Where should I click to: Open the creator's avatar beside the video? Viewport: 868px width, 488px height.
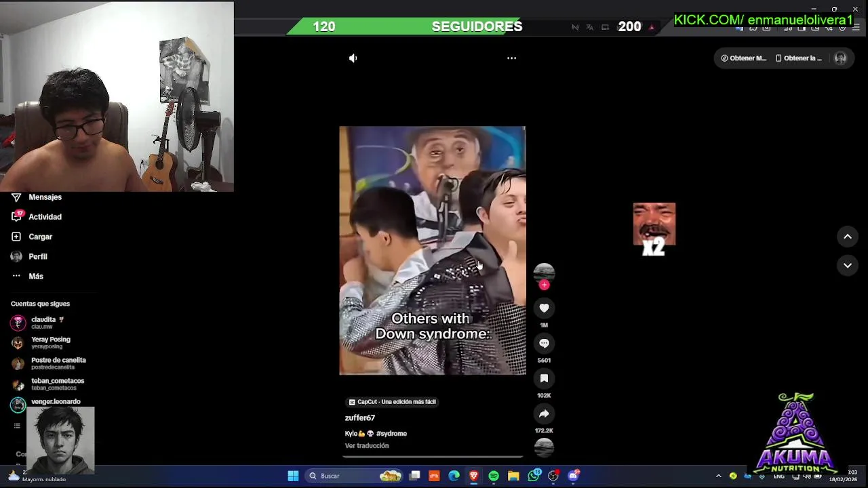coord(544,273)
